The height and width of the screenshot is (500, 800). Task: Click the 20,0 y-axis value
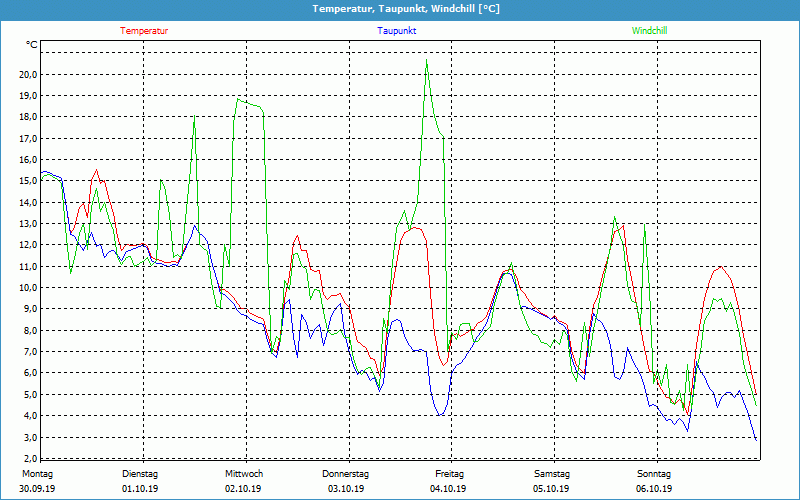[28, 74]
